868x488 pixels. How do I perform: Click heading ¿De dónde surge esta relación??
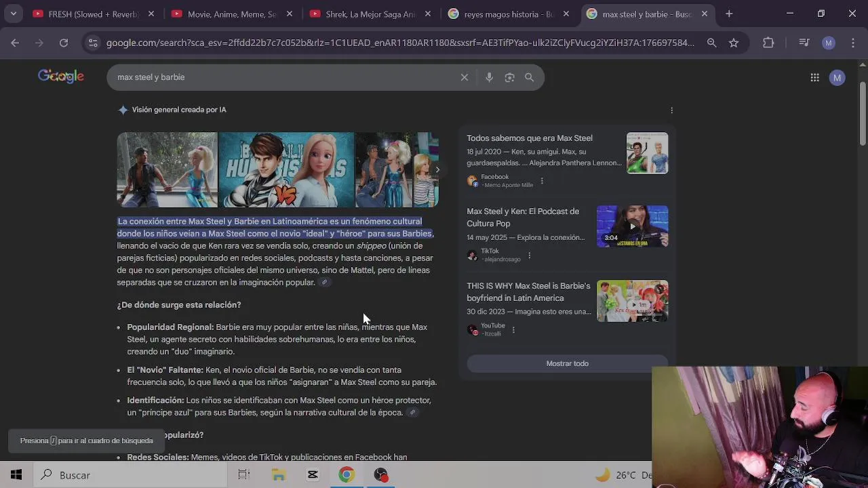pos(179,305)
